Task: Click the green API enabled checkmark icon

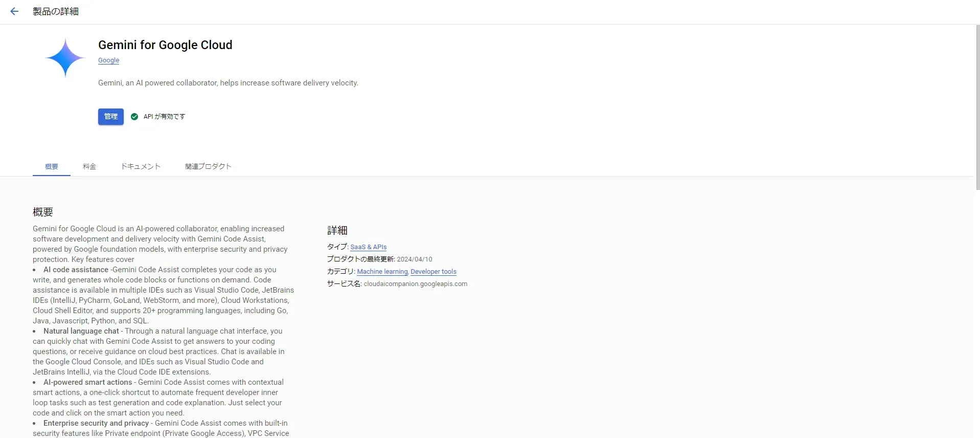Action: pyautogui.click(x=134, y=117)
